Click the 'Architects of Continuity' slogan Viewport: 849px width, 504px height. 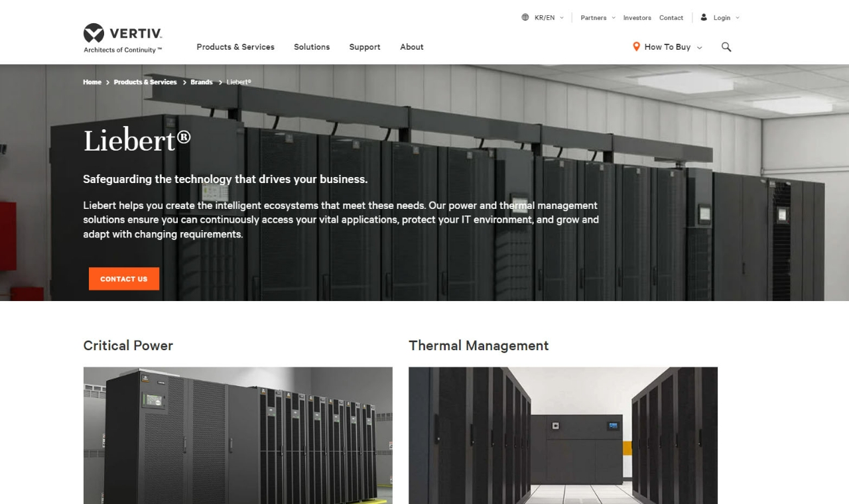click(x=123, y=50)
